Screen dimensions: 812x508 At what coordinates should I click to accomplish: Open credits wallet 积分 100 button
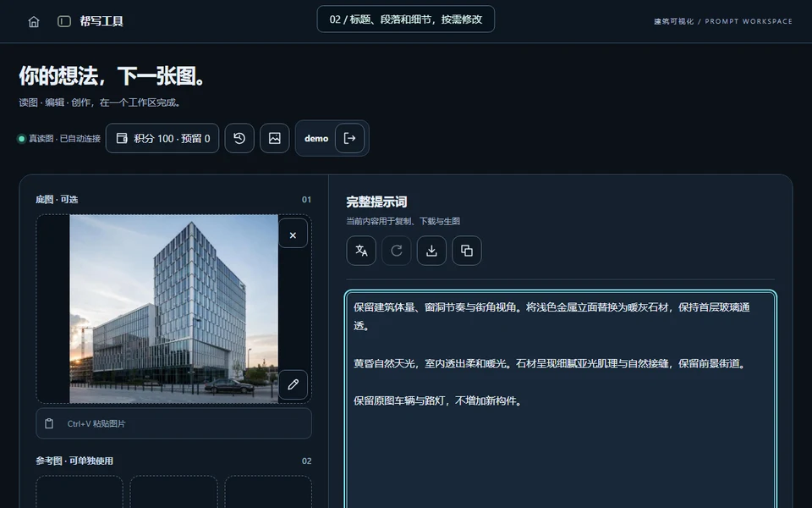pos(162,138)
